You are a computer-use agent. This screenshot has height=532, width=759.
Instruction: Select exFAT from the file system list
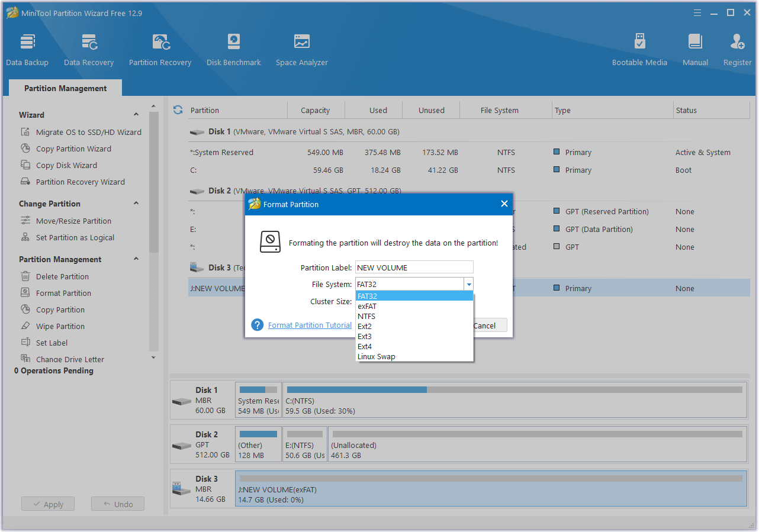(414, 306)
